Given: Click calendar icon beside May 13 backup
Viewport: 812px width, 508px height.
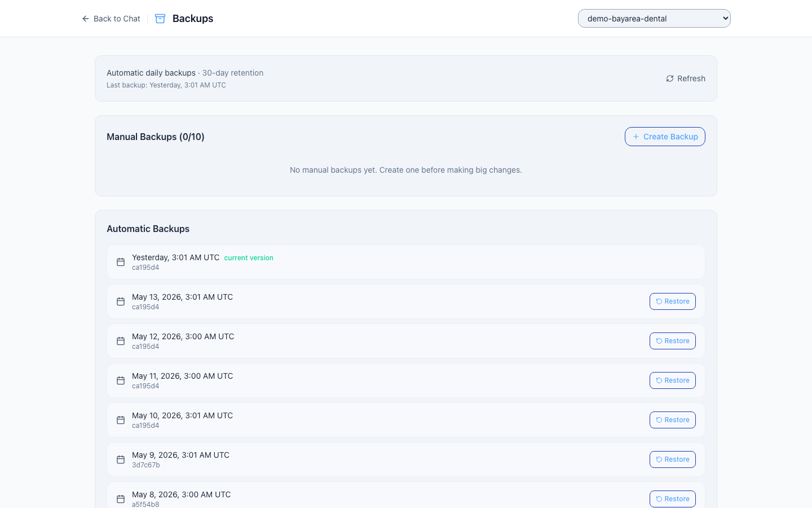Looking at the screenshot, I should (121, 301).
